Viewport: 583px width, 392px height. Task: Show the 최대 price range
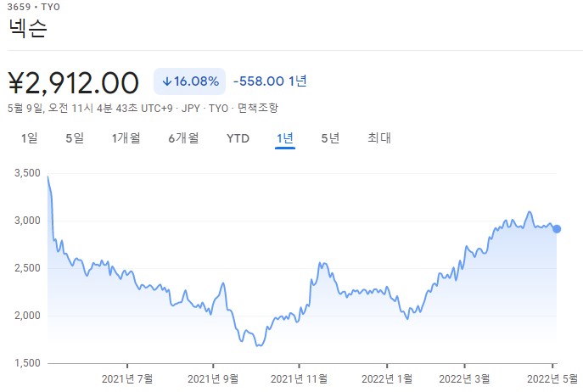(379, 138)
